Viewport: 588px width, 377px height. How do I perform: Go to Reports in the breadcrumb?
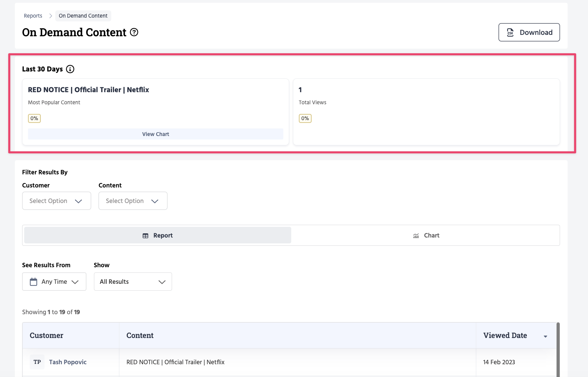click(x=33, y=16)
